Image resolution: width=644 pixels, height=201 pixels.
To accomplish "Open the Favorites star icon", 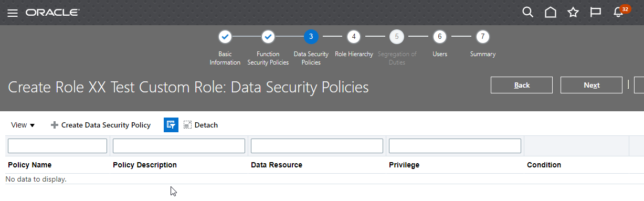I will (x=573, y=12).
